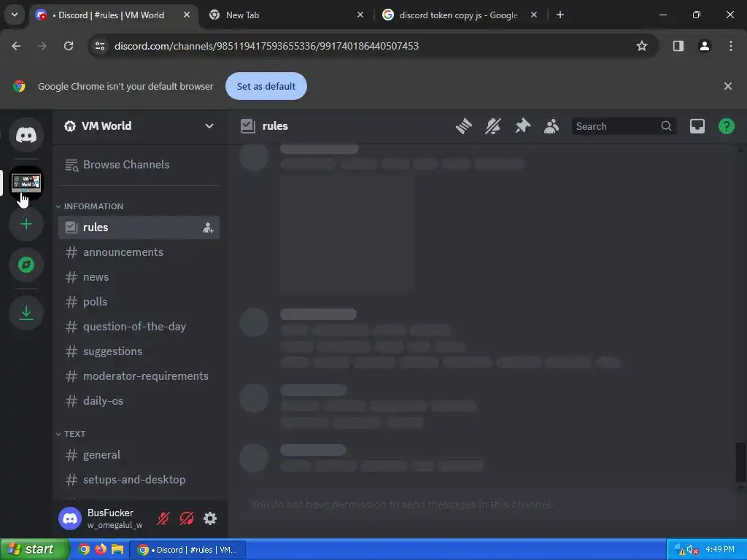Select the VM World server icon
Screen dimensions: 747x560
(x=26, y=182)
